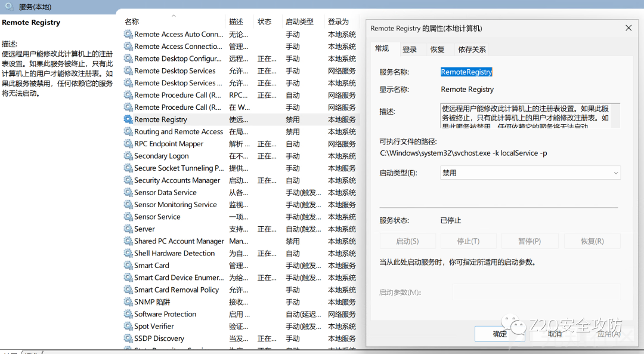The height and width of the screenshot is (354, 644).
Task: Select the Remote Desktop Services 允许 网络服务 row
Action: point(241,70)
